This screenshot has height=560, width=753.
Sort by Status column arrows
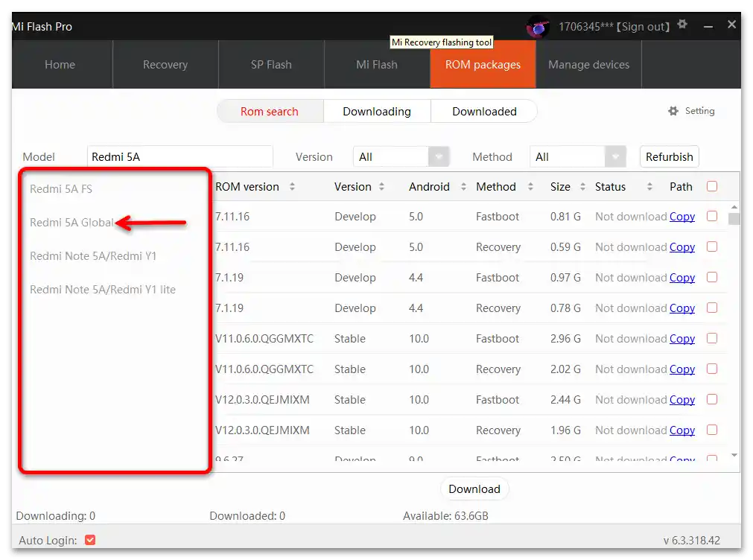649,187
